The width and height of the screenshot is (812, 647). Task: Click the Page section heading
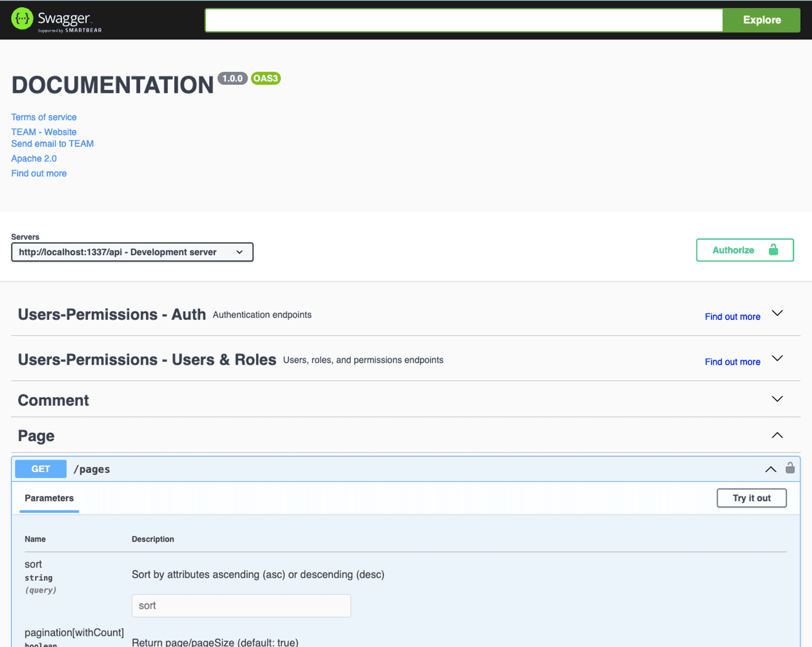pyautogui.click(x=36, y=436)
